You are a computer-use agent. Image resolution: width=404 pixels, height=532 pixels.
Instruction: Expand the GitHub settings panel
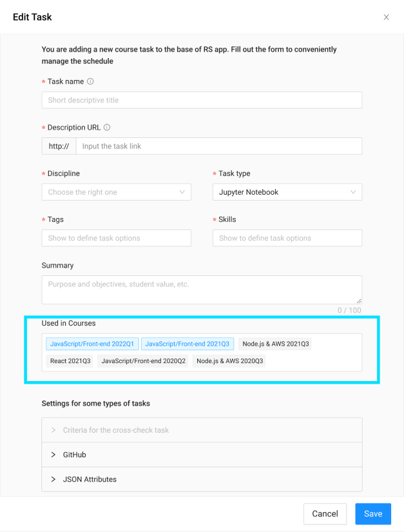click(x=202, y=455)
